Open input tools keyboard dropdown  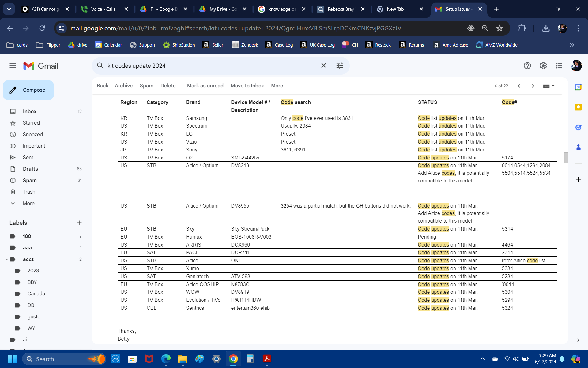[x=549, y=86]
